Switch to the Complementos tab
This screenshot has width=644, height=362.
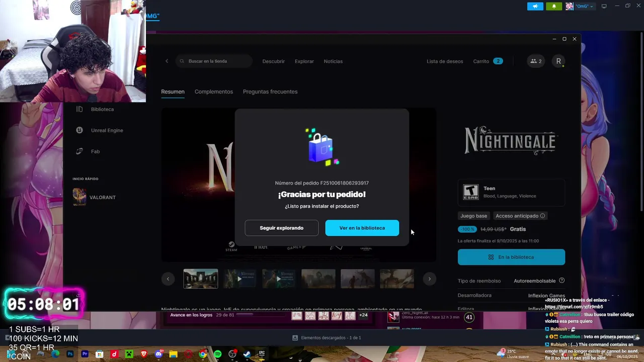point(214,92)
